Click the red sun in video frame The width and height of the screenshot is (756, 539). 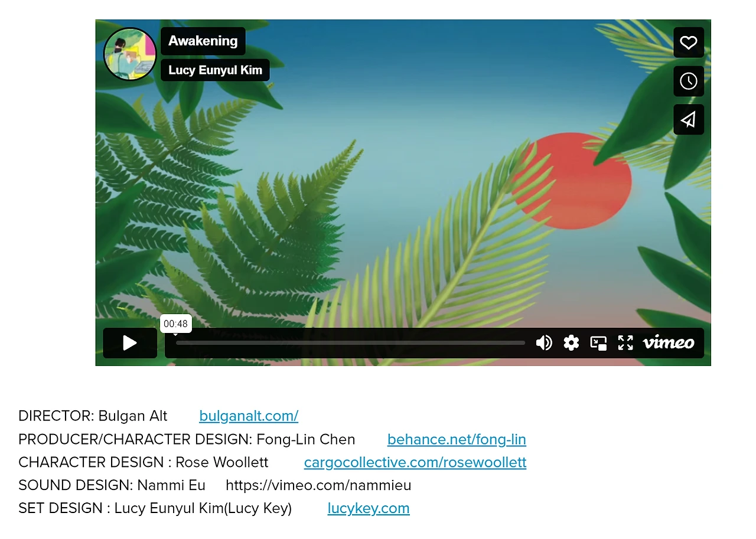tap(571, 181)
